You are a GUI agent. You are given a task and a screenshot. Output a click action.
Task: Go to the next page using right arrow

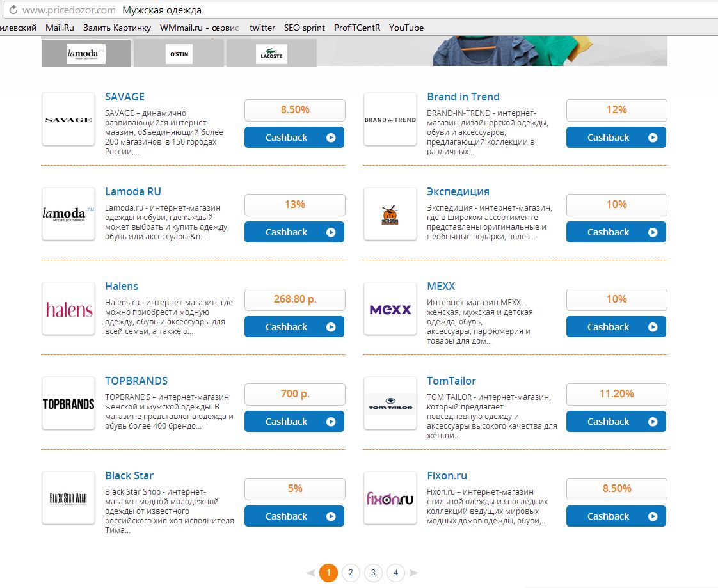coord(413,573)
